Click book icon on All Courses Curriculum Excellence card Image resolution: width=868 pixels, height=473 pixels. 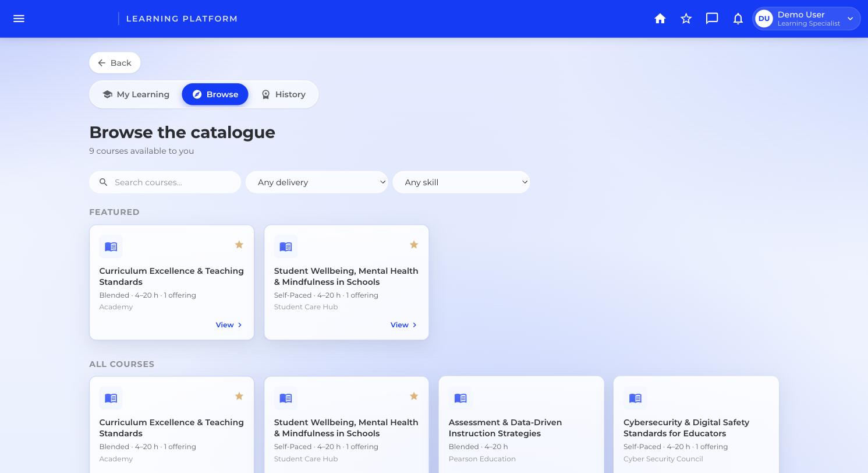tap(111, 398)
